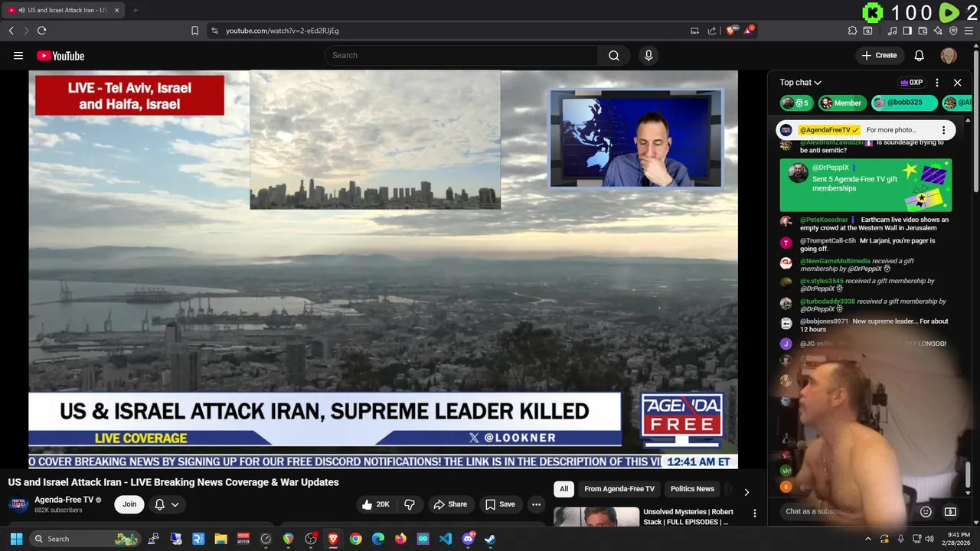
Task: Click the Join channel button
Action: click(x=129, y=504)
